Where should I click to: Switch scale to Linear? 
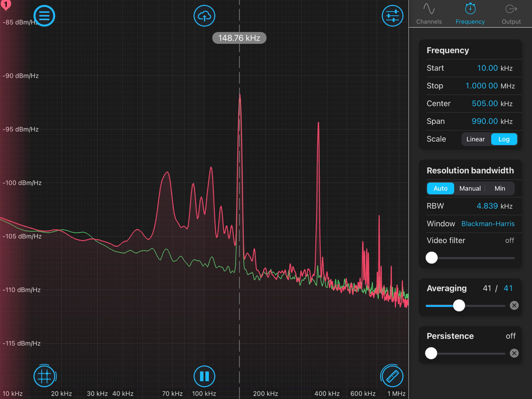point(475,139)
